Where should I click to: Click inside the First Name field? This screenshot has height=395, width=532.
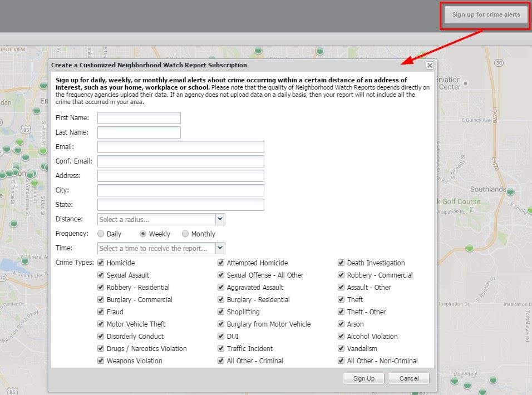tap(139, 117)
